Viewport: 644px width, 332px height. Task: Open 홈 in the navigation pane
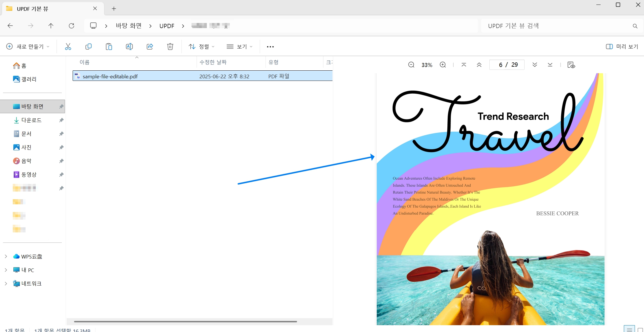click(20, 66)
